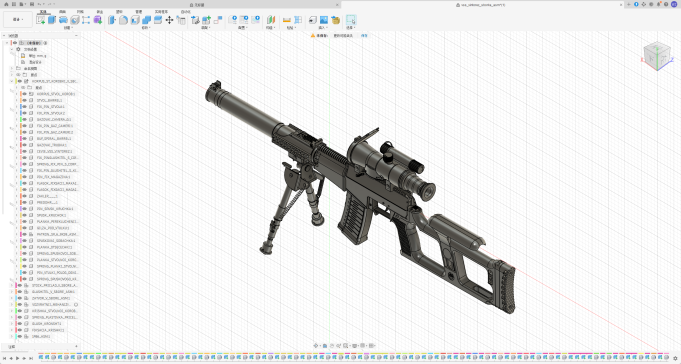This screenshot has width=681, height=364.
Task: Open the 设计 workspace dropdown
Action: click(19, 20)
